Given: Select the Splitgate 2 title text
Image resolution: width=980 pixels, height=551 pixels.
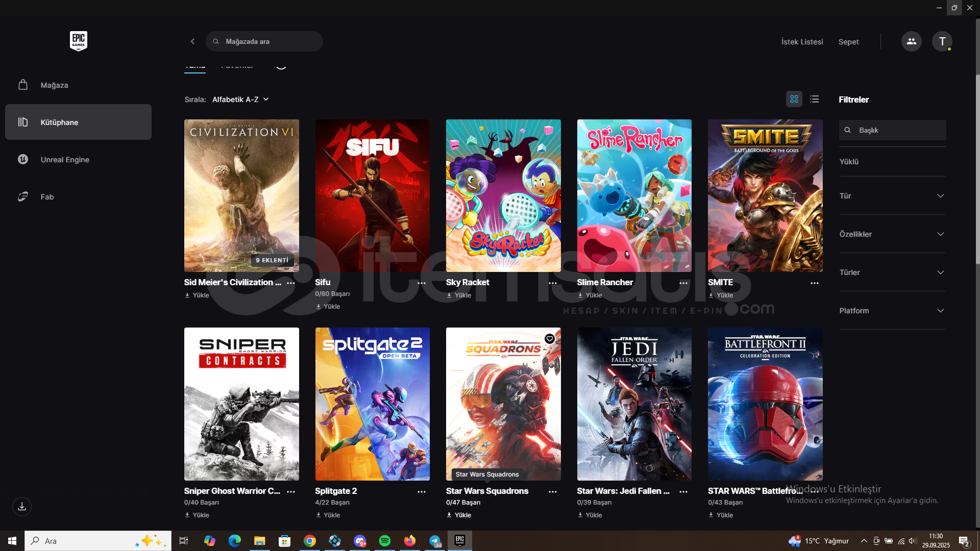Looking at the screenshot, I should point(336,491).
